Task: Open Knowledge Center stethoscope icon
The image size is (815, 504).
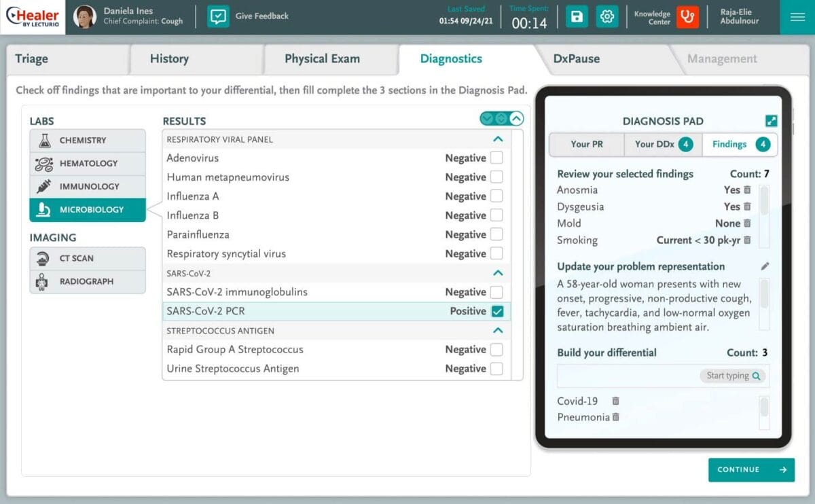Action: point(687,16)
